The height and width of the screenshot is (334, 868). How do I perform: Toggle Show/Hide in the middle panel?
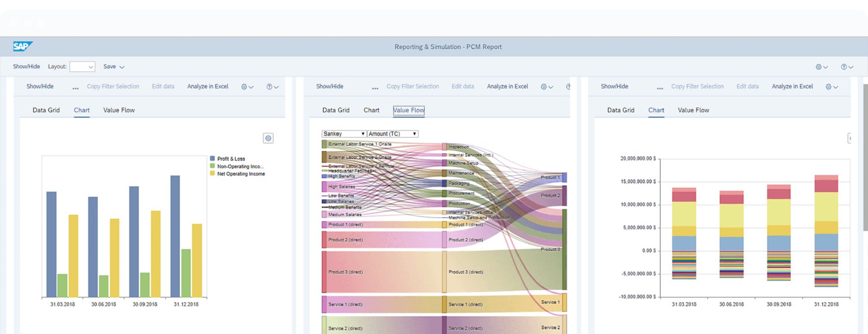[330, 86]
